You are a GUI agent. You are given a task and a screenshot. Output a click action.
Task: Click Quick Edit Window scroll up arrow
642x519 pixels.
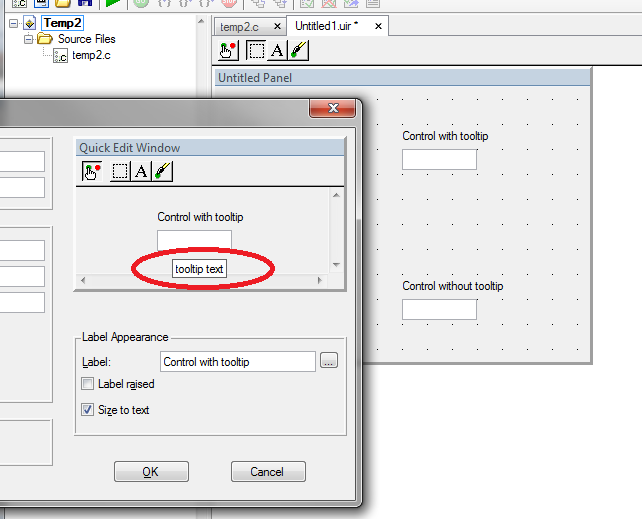pyautogui.click(x=336, y=195)
